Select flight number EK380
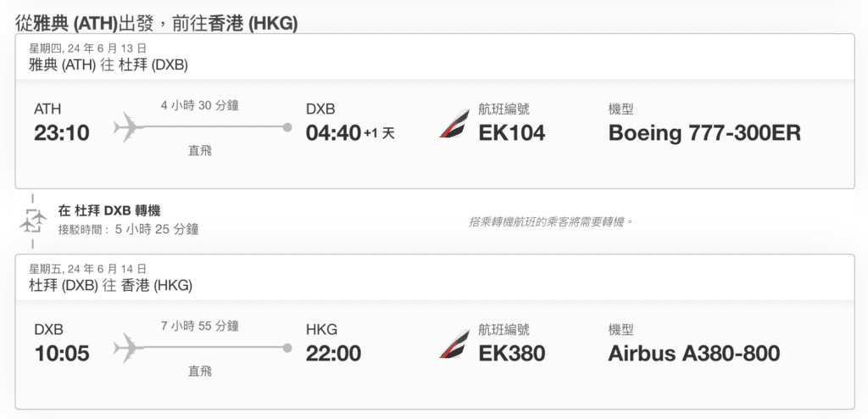868x419 pixels. [x=511, y=354]
